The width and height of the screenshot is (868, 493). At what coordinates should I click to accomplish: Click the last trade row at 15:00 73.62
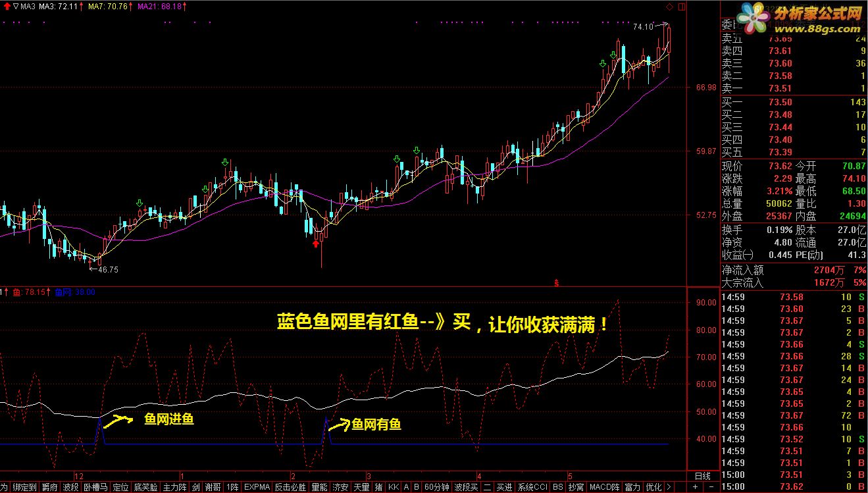pyautogui.click(x=794, y=487)
